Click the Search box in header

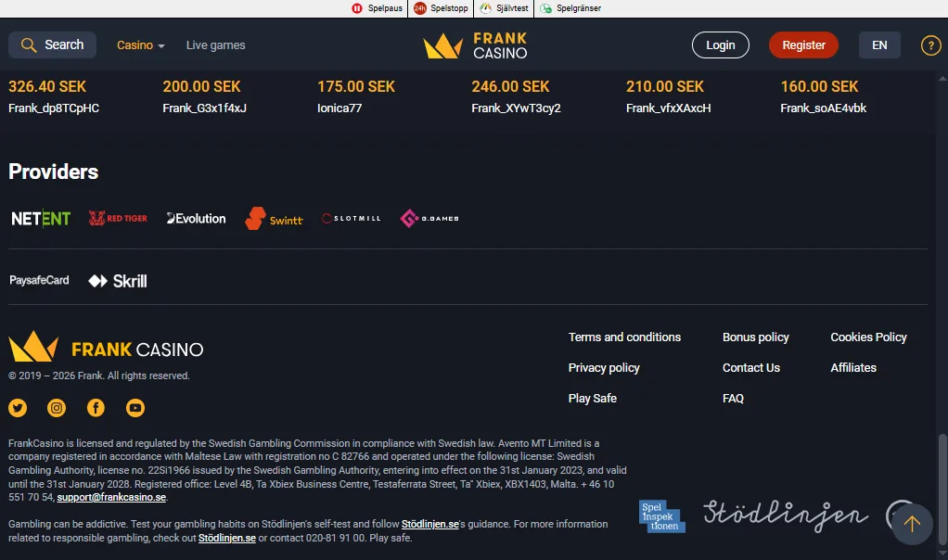pos(52,45)
